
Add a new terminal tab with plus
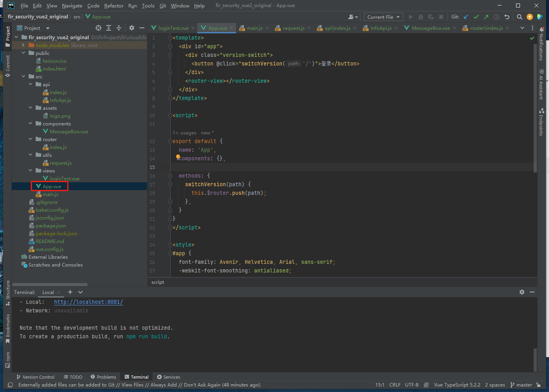tap(70, 292)
